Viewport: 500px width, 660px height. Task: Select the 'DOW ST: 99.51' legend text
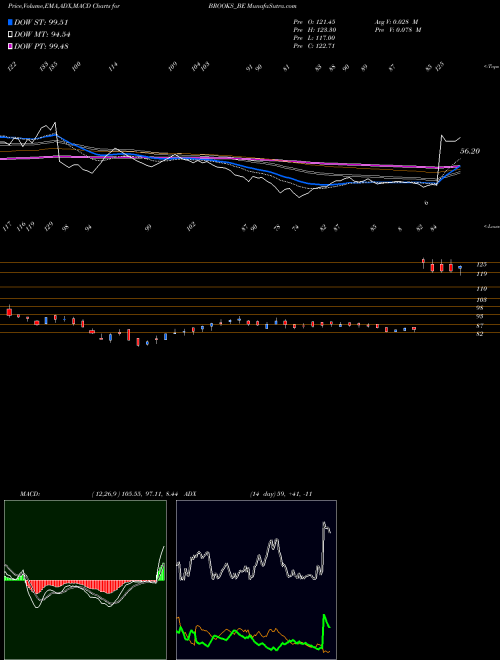tap(41, 22)
